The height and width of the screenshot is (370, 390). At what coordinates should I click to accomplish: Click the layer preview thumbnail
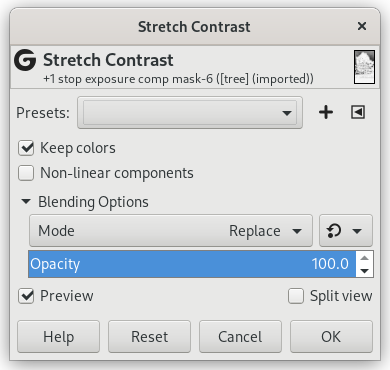[x=364, y=67]
